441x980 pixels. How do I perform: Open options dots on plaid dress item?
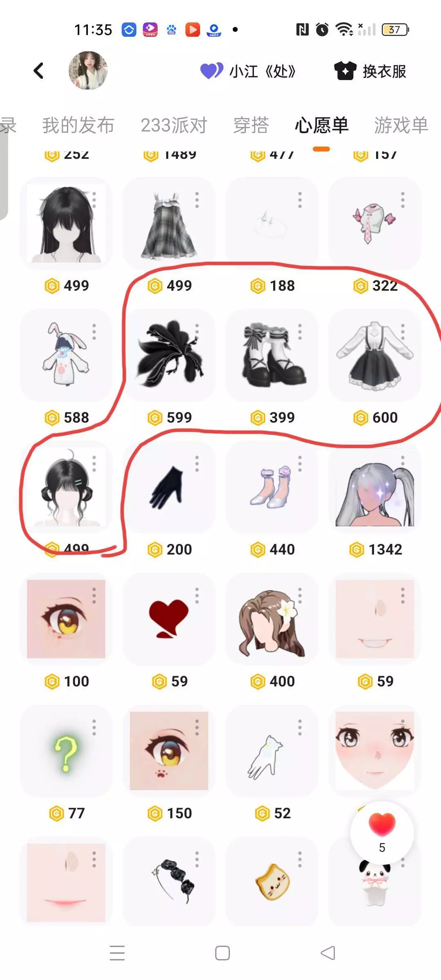197,200
